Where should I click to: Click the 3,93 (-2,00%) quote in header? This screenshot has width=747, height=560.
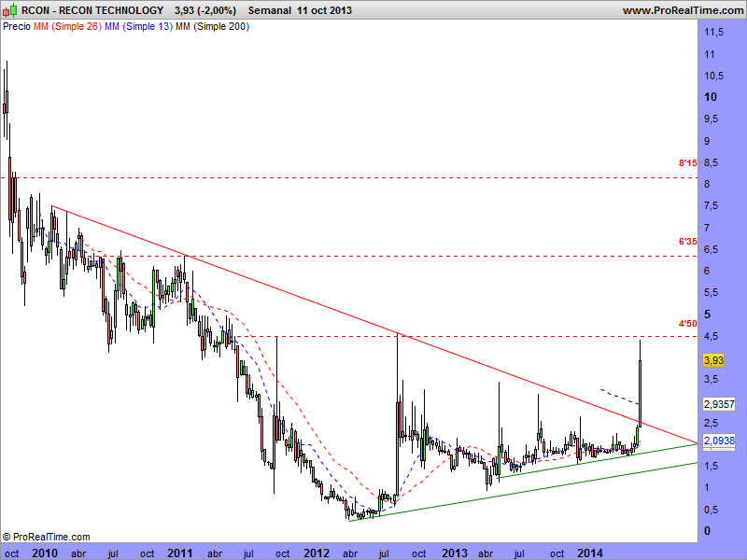(205, 10)
